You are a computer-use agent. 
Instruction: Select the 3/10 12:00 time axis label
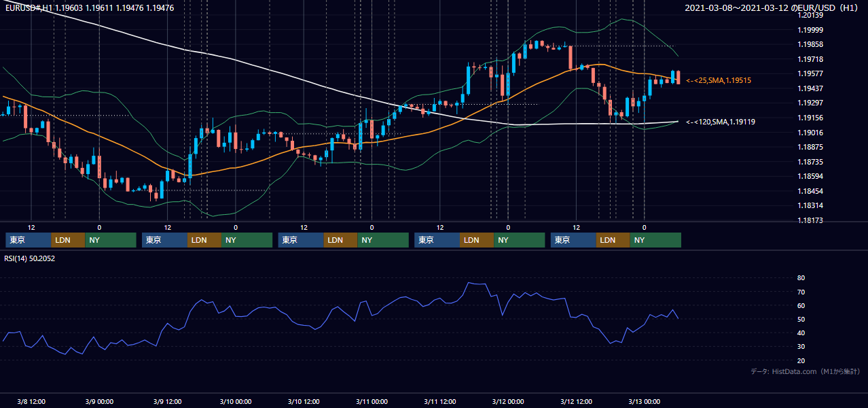pyautogui.click(x=304, y=402)
